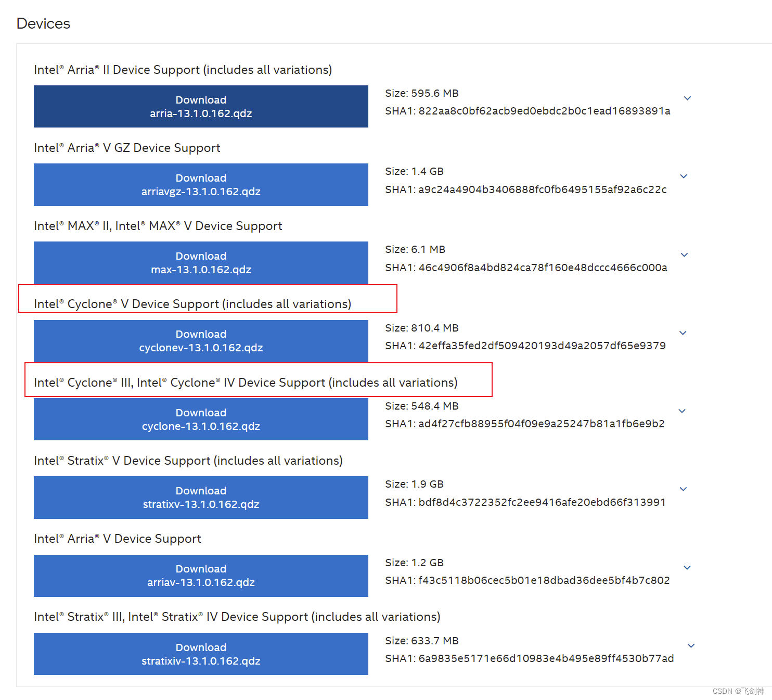Expand details for Arria V GZ Device Support
The image size is (772, 700).
pyautogui.click(x=684, y=176)
